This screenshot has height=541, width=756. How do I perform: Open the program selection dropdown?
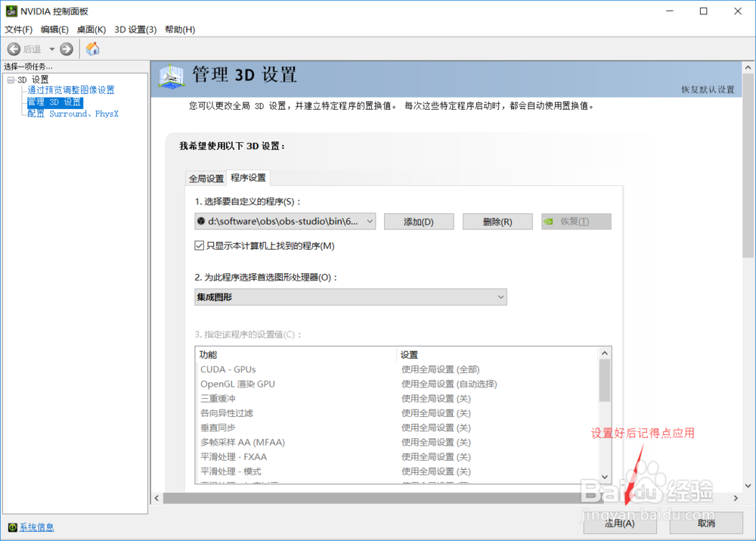coord(370,221)
